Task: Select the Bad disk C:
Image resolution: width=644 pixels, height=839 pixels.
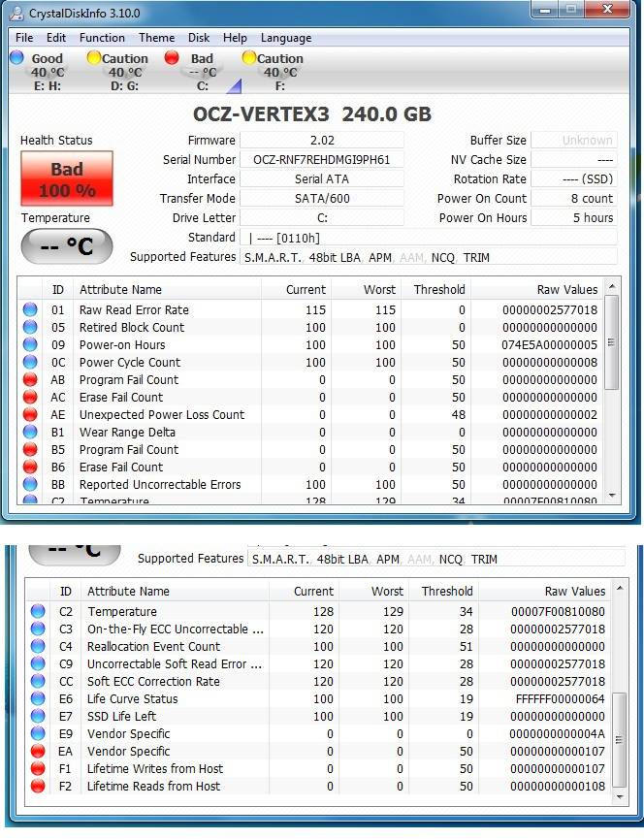Action: (196, 72)
